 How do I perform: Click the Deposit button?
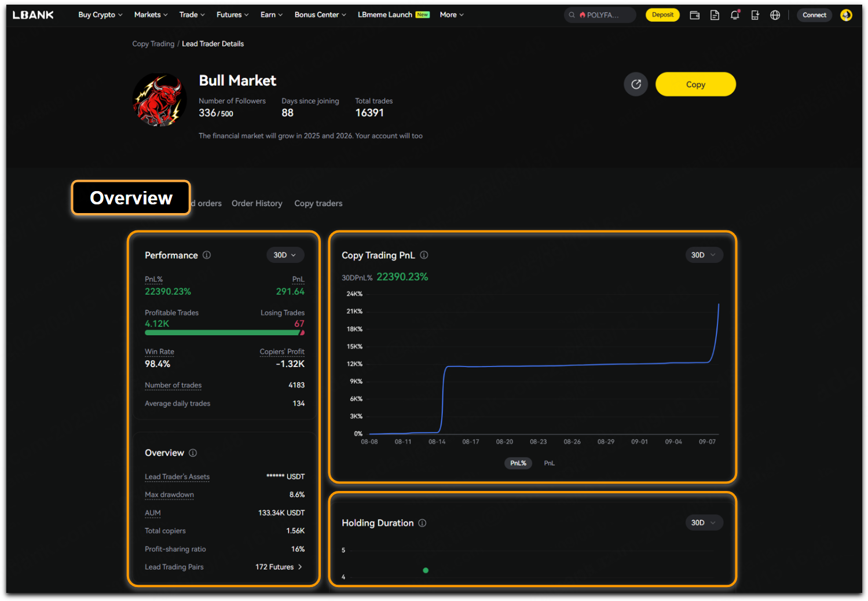click(x=662, y=15)
